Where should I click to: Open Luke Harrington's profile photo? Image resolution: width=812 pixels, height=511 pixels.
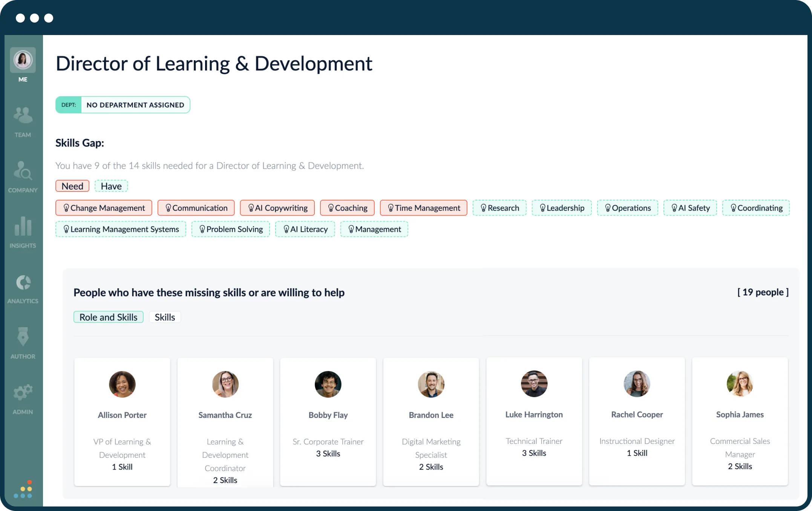(534, 384)
